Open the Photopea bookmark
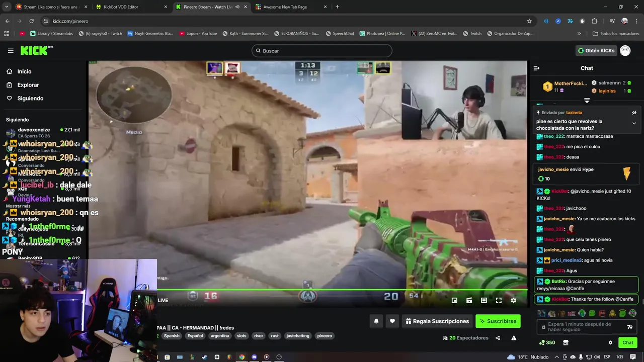This screenshot has height=362, width=644. (x=382, y=34)
